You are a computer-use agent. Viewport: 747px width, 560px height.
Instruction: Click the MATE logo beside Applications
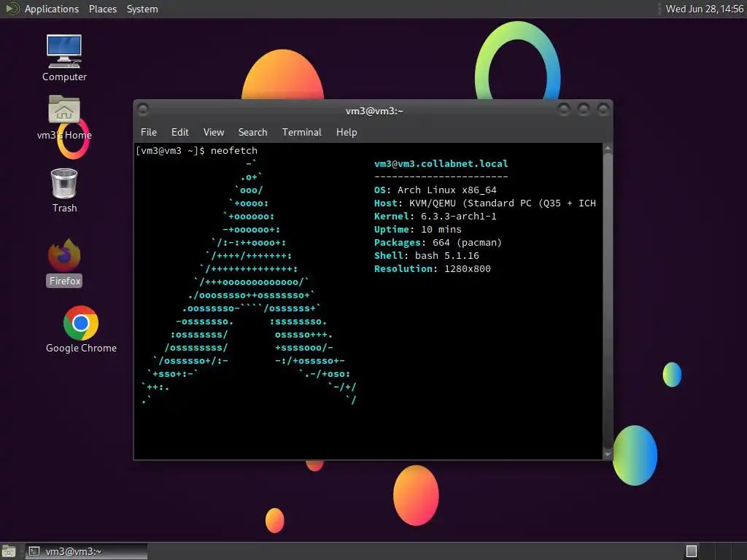click(x=12, y=9)
